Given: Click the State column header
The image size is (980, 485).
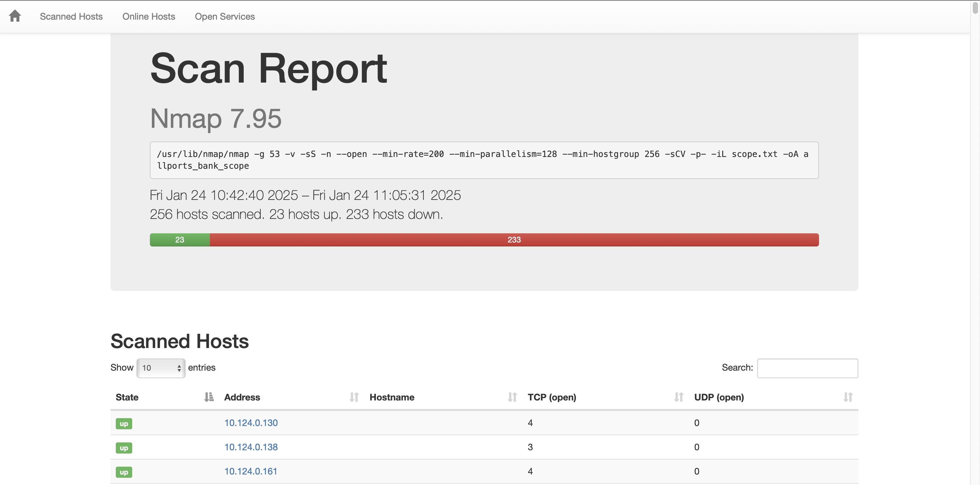Looking at the screenshot, I should [x=127, y=397].
